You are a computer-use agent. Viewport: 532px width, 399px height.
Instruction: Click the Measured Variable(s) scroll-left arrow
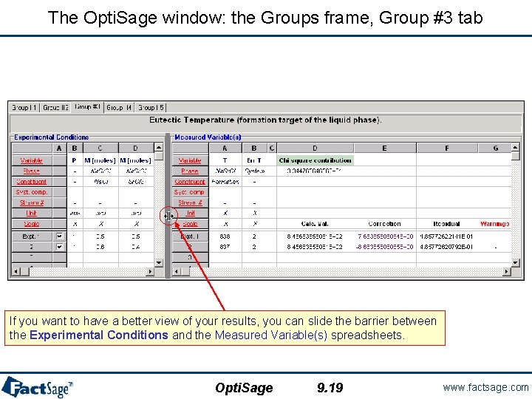pyautogui.click(x=177, y=271)
